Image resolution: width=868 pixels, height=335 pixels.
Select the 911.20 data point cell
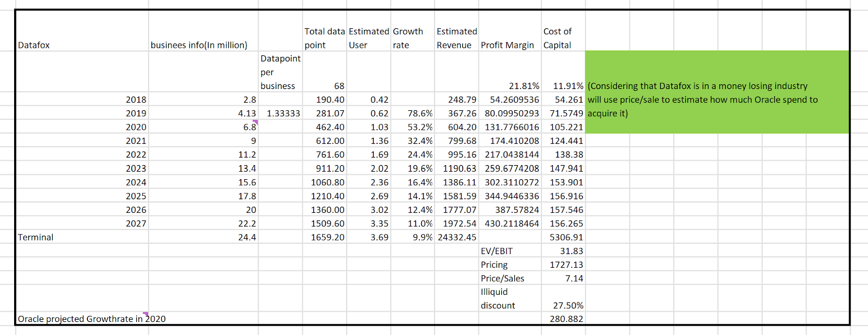tap(324, 168)
